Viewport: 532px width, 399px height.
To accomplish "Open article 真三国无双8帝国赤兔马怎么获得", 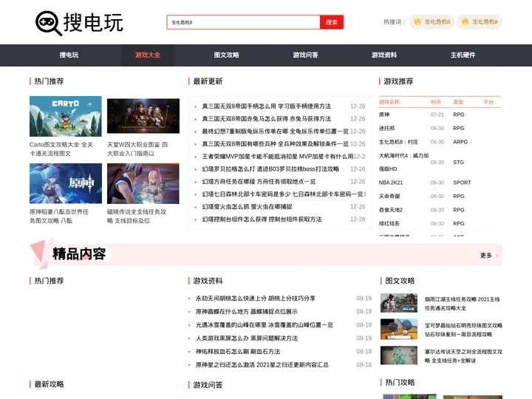I will [266, 119].
